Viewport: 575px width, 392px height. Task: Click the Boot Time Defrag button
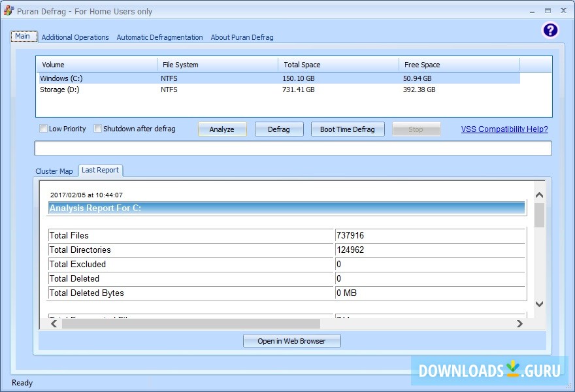(347, 129)
